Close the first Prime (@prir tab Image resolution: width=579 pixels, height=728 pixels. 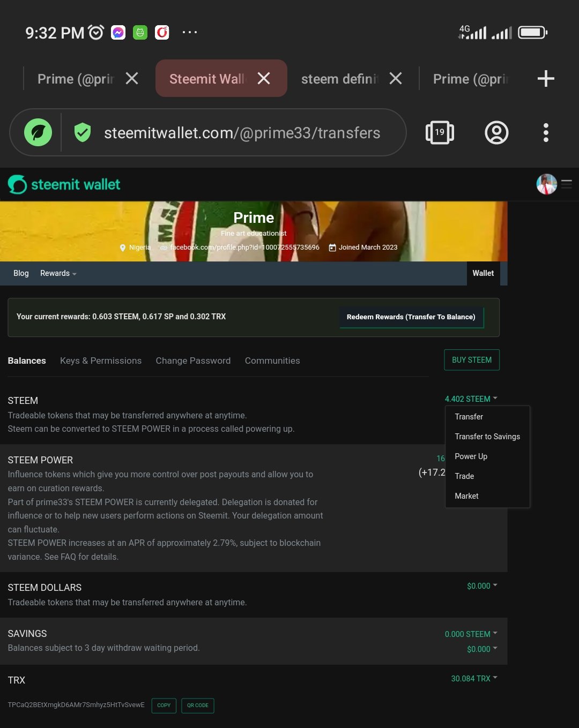point(132,79)
